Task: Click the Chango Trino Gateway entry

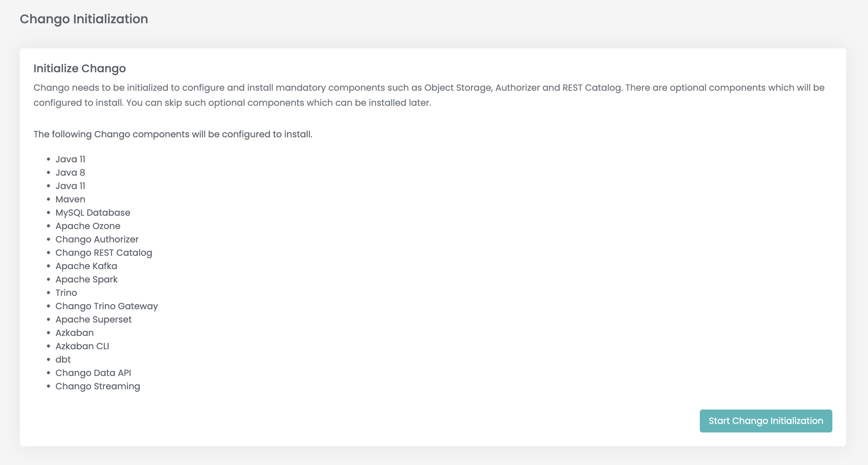Action: point(107,306)
